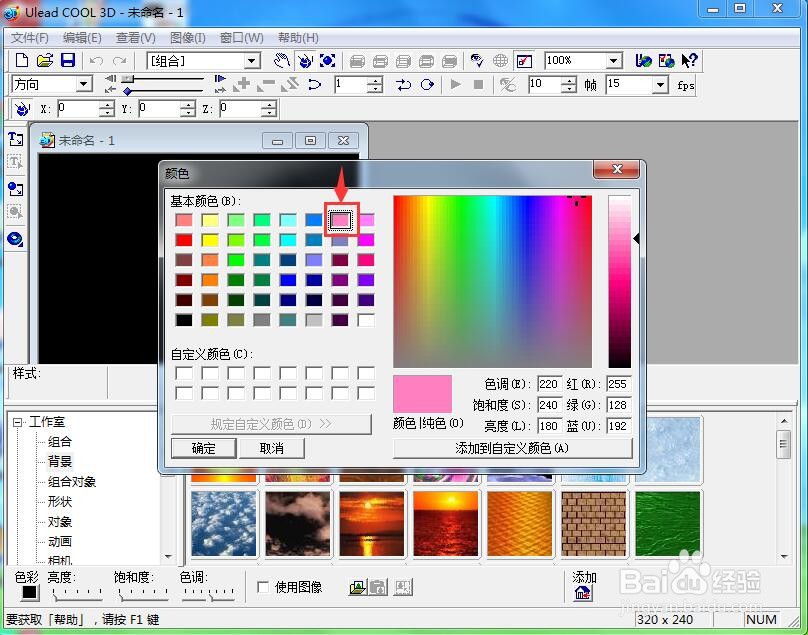808x635 pixels.
Task: Open the 文件(F) menu
Action: [x=30, y=38]
